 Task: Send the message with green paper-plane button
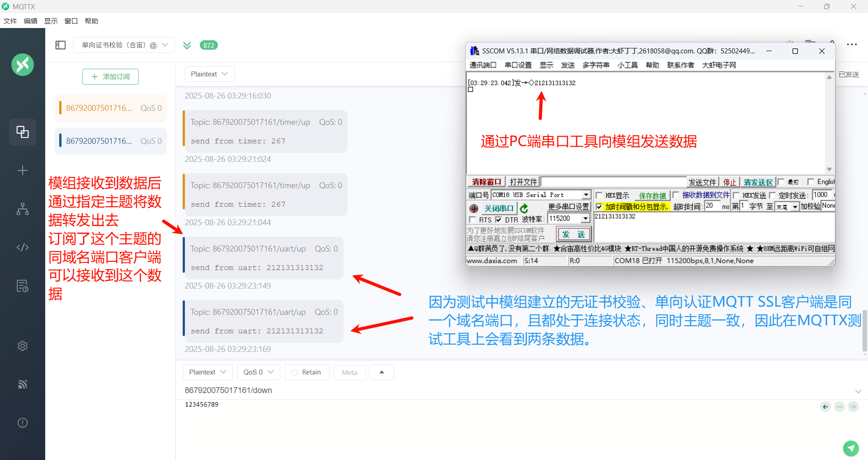851,448
